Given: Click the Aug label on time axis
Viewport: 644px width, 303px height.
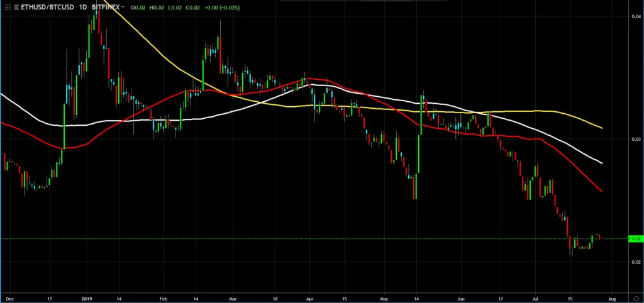Looking at the screenshot, I should click(612, 299).
